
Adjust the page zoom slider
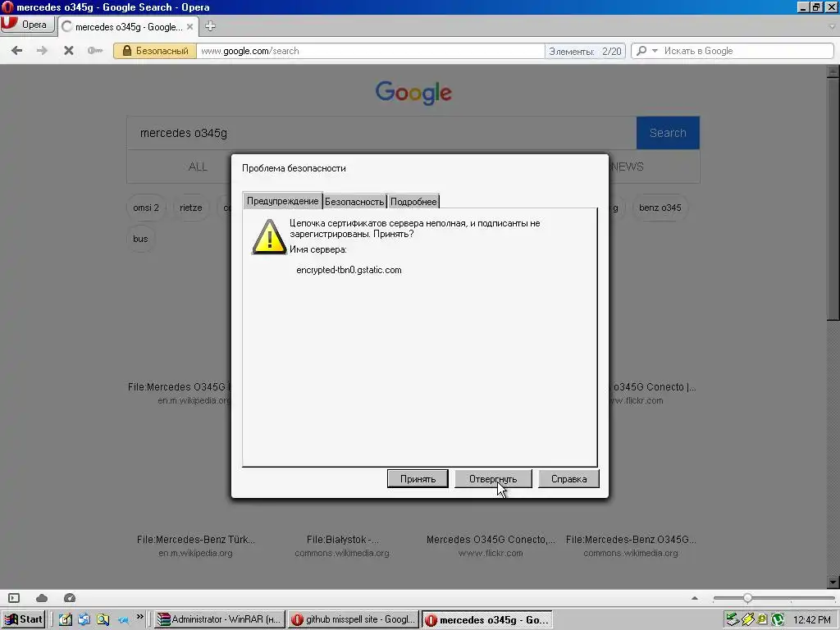pos(747,598)
